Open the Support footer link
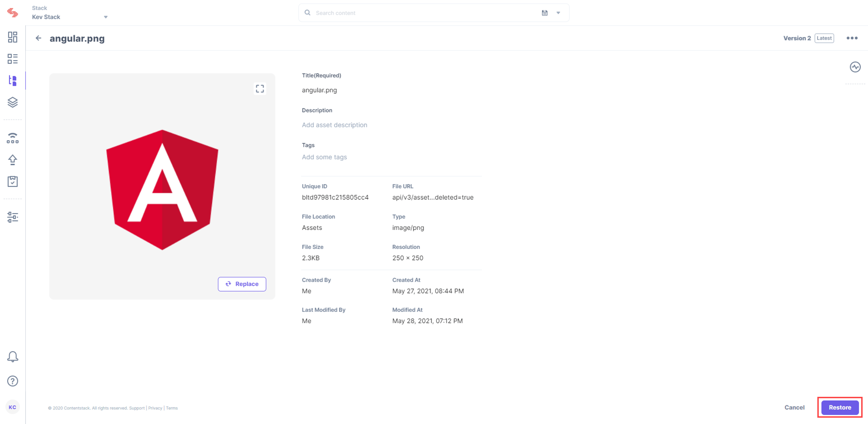Screen dimensions: 868x424 pos(137,408)
